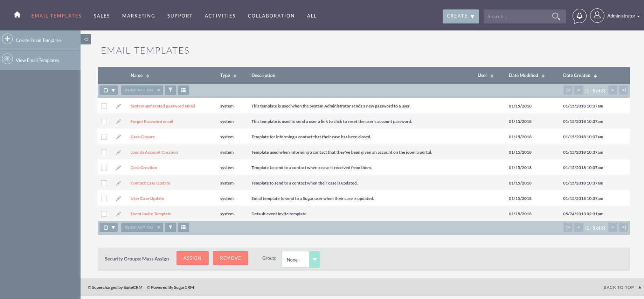Go to first page in bottom pagination

pyautogui.click(x=568, y=227)
